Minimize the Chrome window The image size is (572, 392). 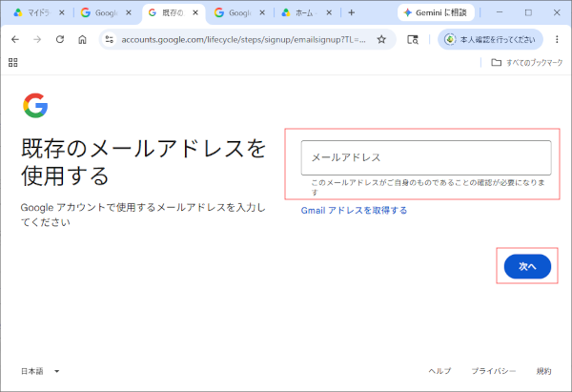pyautogui.click(x=500, y=12)
